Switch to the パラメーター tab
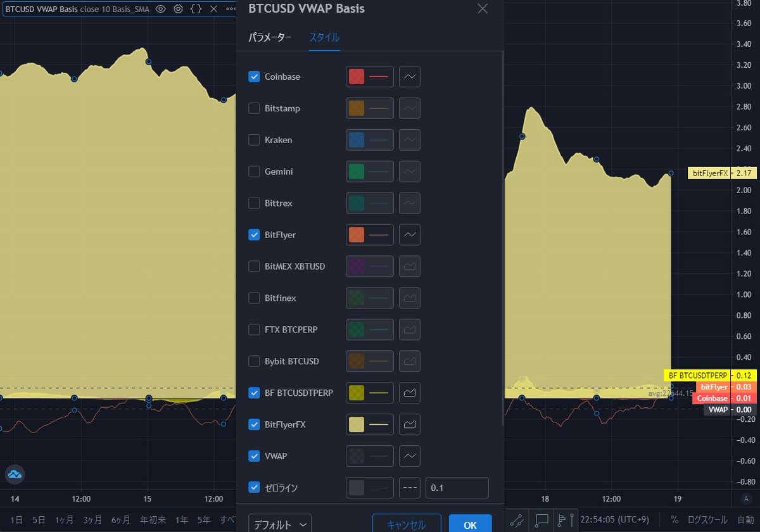 270,37
